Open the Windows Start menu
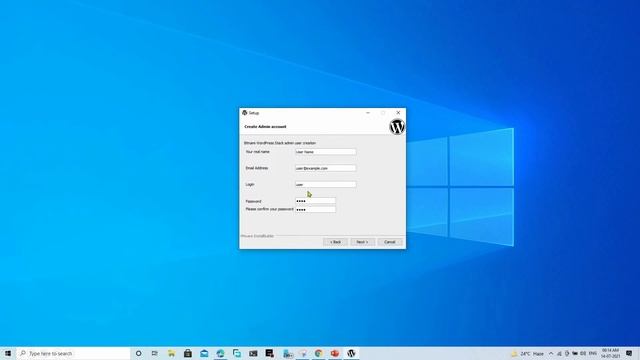 (x=8, y=353)
